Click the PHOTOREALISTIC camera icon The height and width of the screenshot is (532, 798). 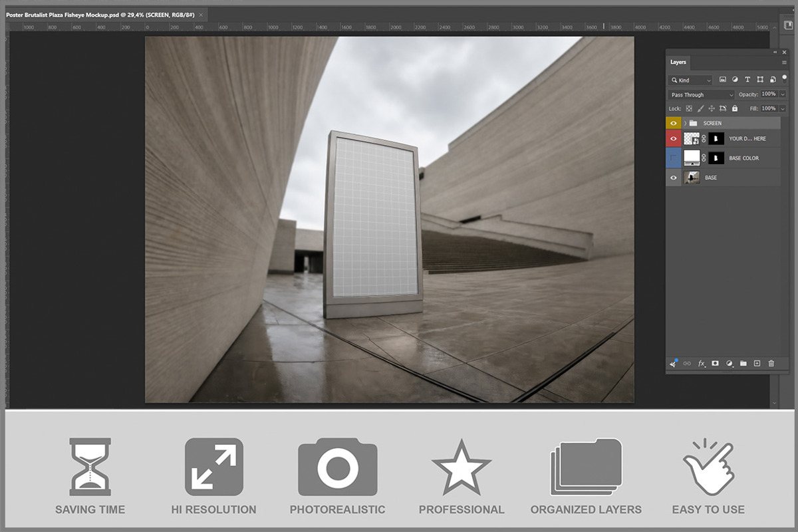click(x=338, y=467)
